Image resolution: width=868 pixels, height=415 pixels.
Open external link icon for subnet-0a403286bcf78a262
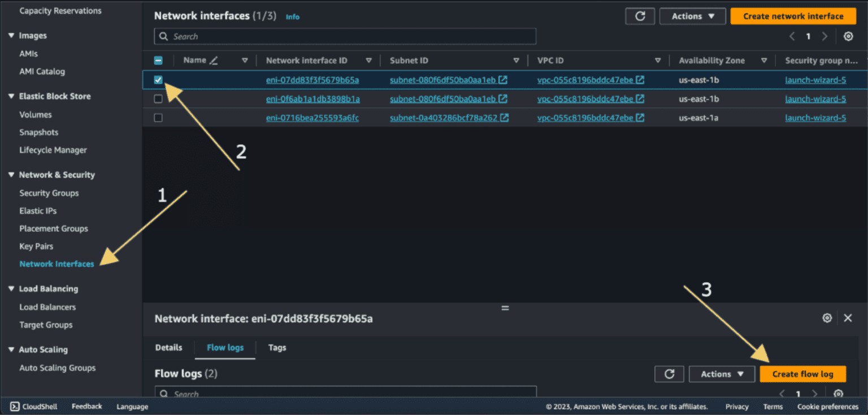pos(504,118)
